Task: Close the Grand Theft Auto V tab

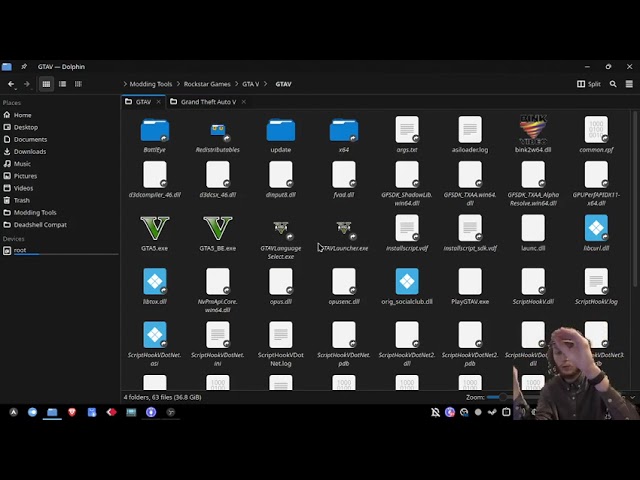Action: pos(244,102)
